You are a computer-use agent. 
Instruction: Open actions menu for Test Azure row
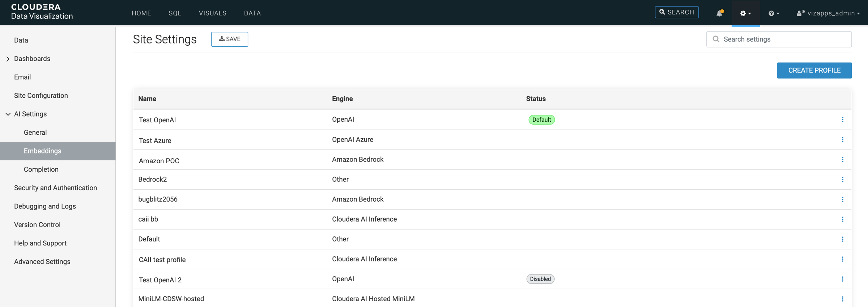842,140
